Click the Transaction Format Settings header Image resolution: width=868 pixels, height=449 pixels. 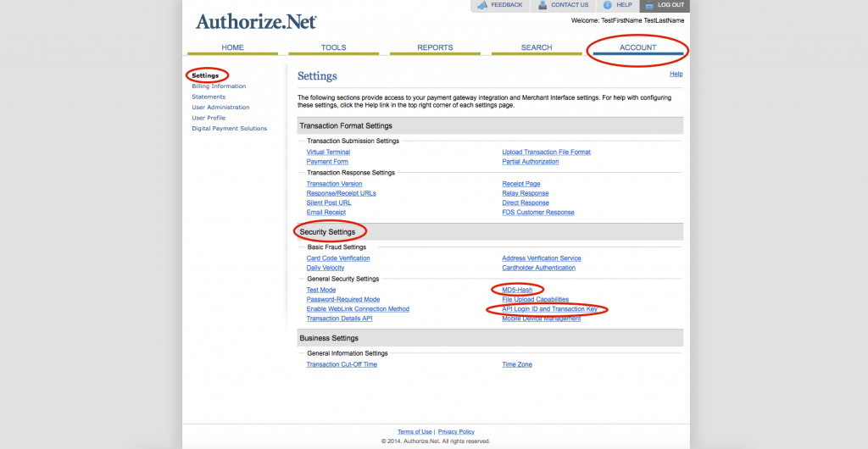[490, 126]
